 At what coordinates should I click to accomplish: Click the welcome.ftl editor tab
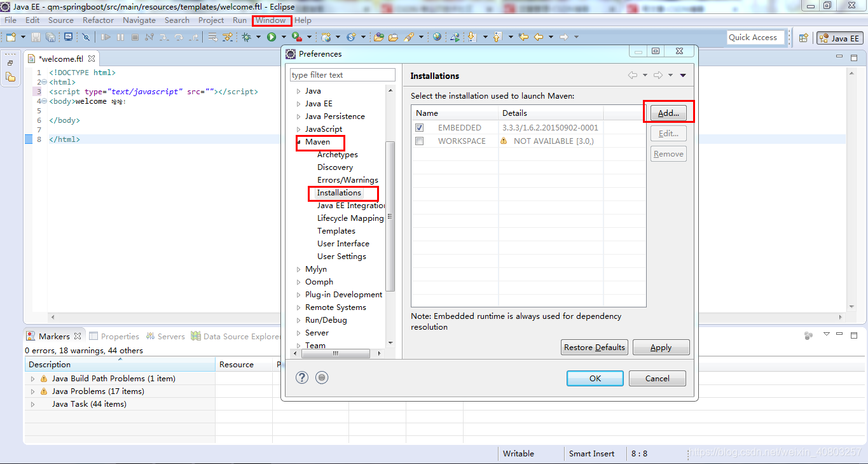click(x=61, y=59)
